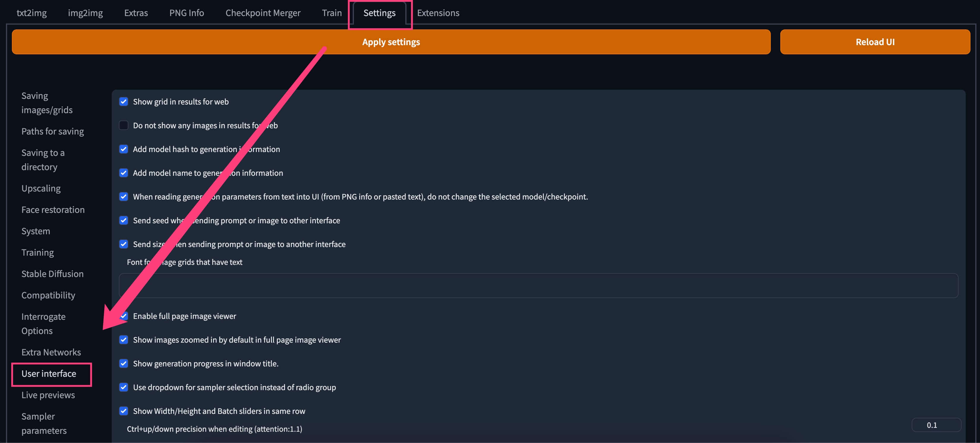This screenshot has height=443, width=980.
Task: Go to the PNG Info tab
Action: (x=186, y=13)
